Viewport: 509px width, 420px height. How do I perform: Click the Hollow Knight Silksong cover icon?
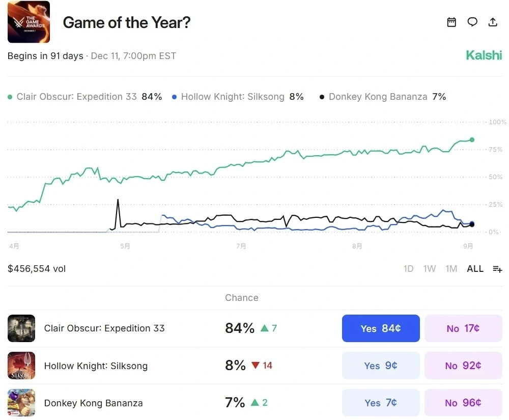click(x=21, y=366)
